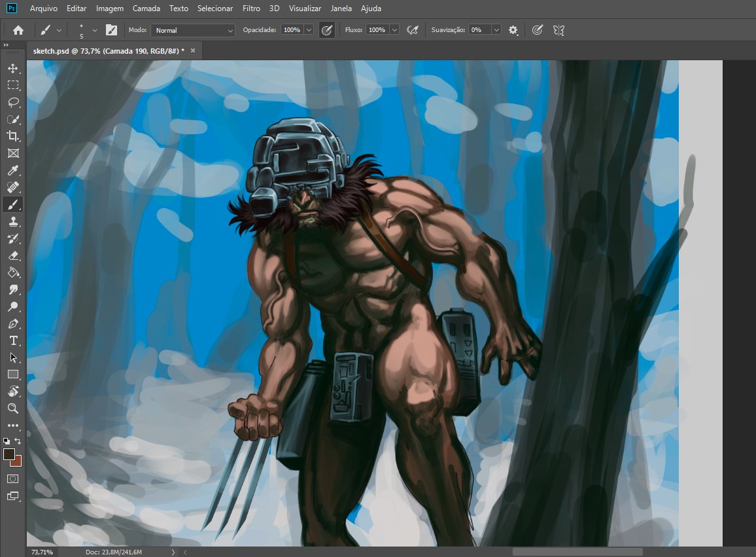This screenshot has width=756, height=557.
Task: Open the Opacidade slider dropdown arrow
Action: [x=309, y=30]
